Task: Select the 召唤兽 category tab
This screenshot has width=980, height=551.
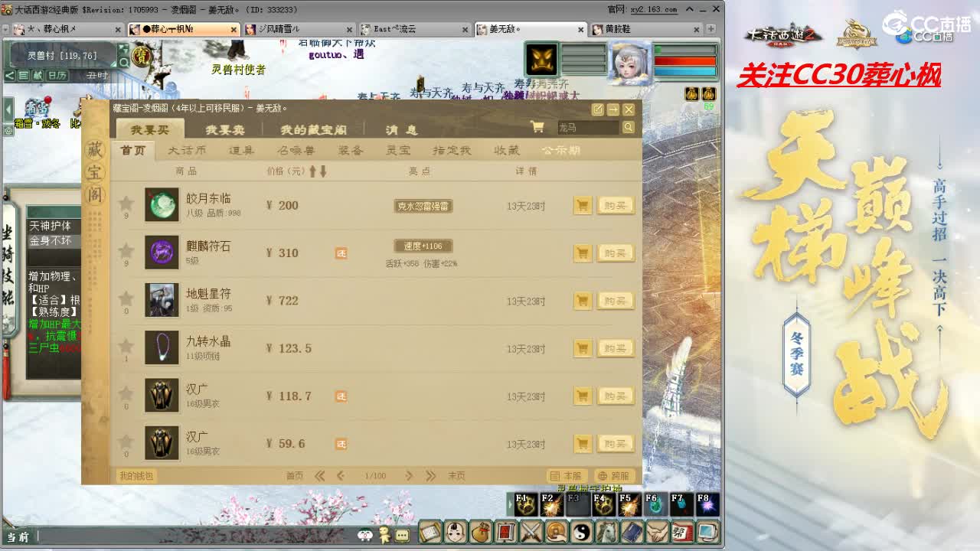Action: [x=296, y=151]
